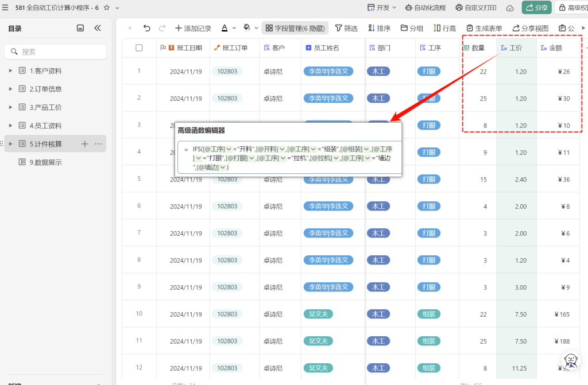Open the 行高 row height tool
This screenshot has height=385, width=588.
[445, 28]
